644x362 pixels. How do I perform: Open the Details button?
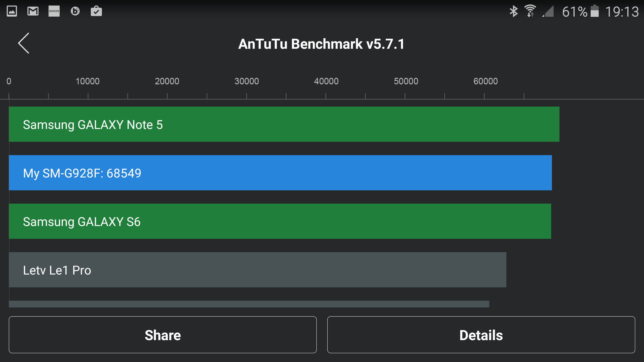pyautogui.click(x=481, y=335)
